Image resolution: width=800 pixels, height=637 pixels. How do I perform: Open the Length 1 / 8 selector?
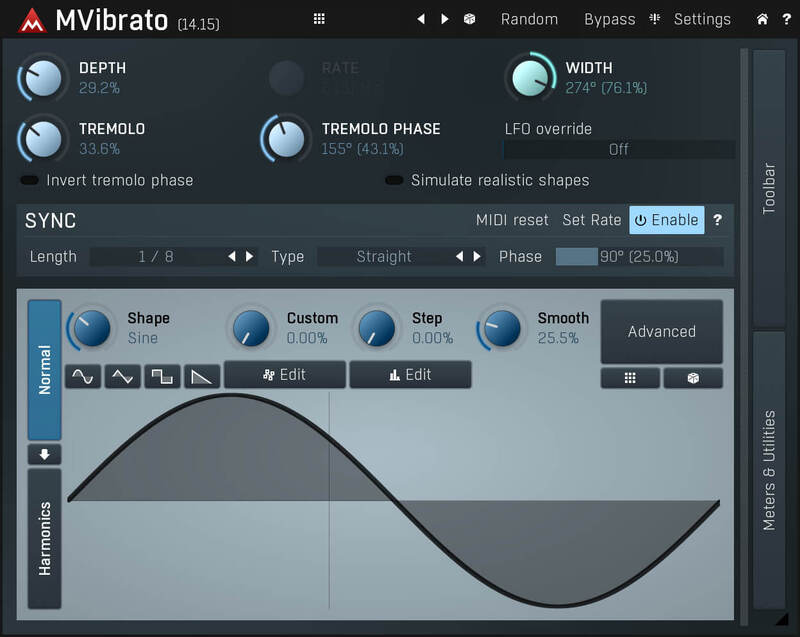(155, 257)
